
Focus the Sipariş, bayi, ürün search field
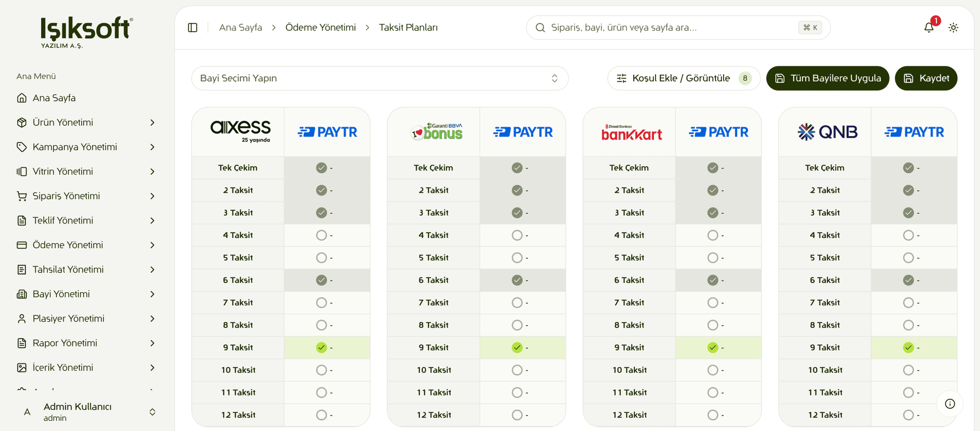[678, 27]
